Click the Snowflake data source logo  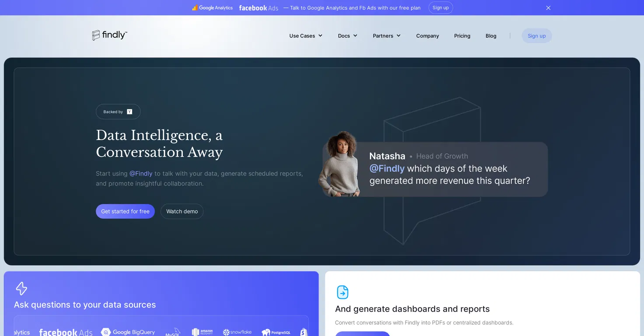[237, 332]
